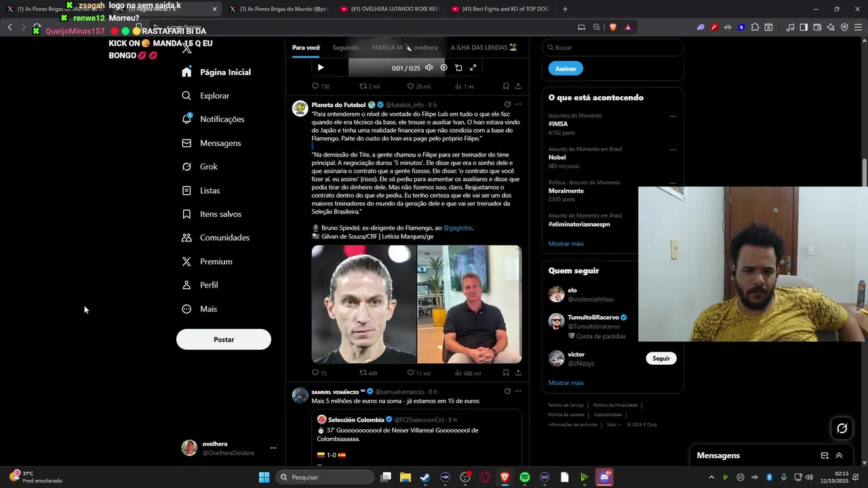Switch to OVELHERA LUTANDO BOXE browser tab
Viewport: 868px width, 488px height.
pos(389,9)
